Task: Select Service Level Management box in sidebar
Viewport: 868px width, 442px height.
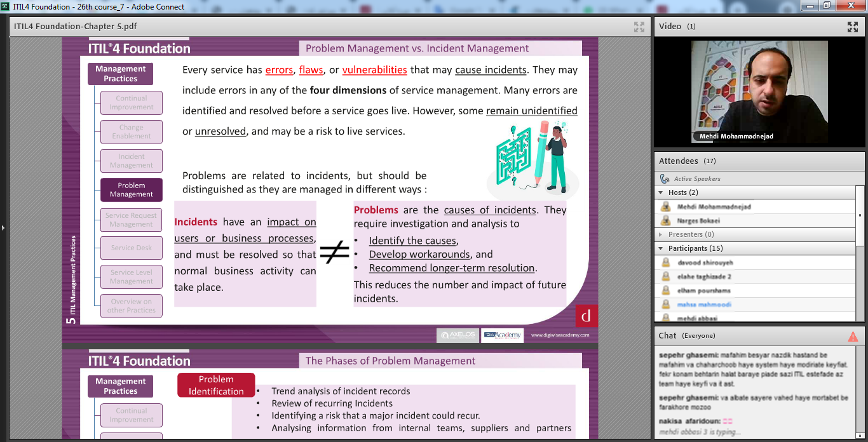Action: pyautogui.click(x=132, y=277)
